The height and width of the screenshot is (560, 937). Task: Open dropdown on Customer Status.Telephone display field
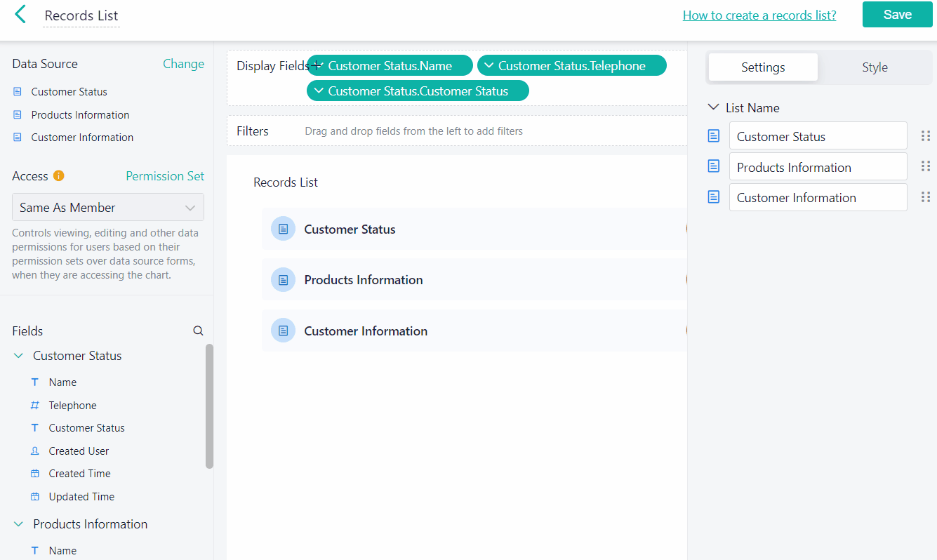[x=489, y=66]
